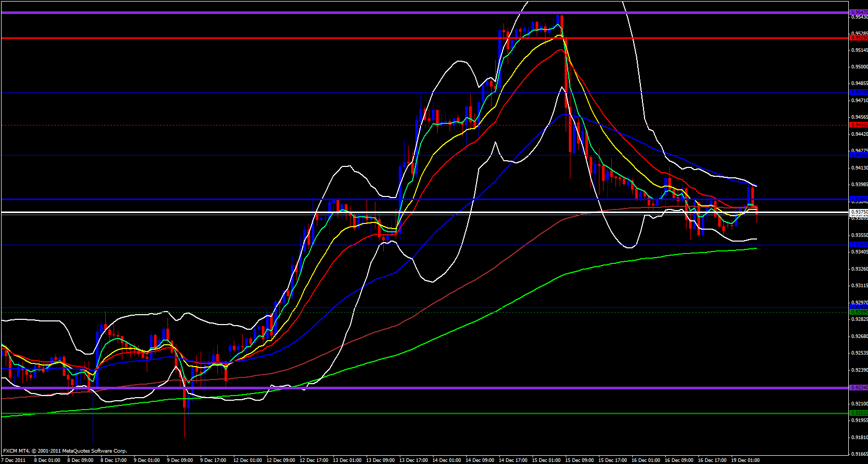
Task: Click the white 0.9375 current price label
Action: [859, 212]
